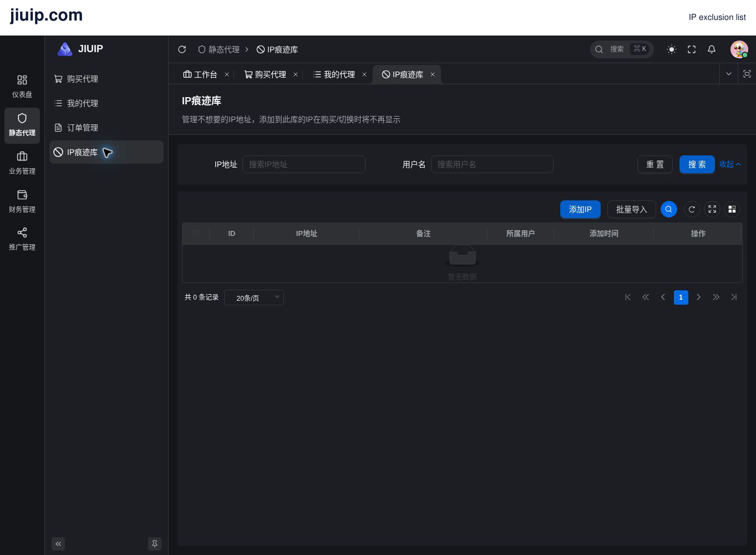
Task: Select page 1 in pagination
Action: [x=681, y=297]
